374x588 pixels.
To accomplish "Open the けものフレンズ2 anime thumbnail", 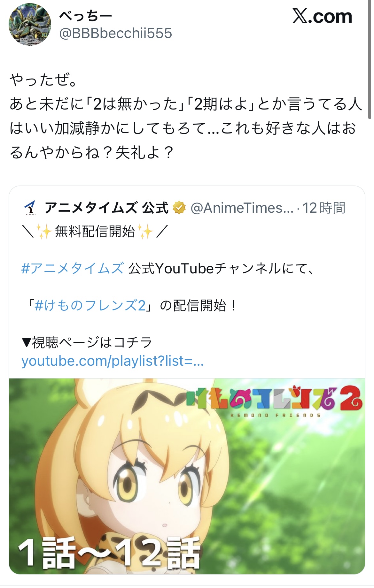I will click(x=187, y=476).
